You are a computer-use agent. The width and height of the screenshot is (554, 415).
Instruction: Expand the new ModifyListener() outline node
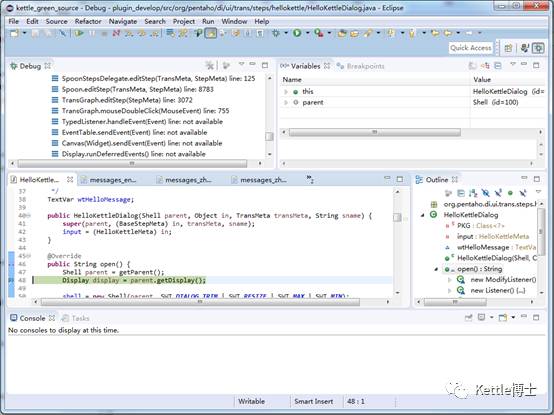pyautogui.click(x=449, y=280)
